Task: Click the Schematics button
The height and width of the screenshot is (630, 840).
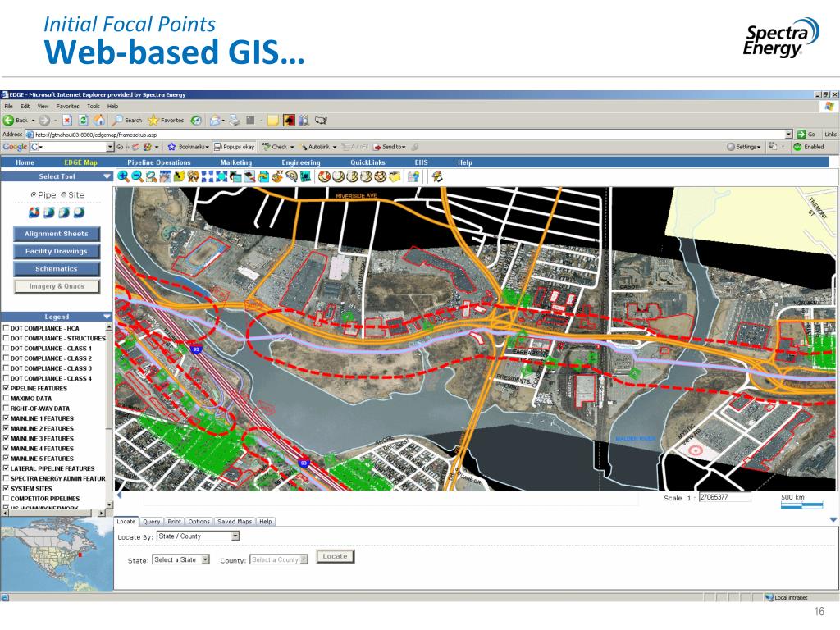Action: point(57,269)
